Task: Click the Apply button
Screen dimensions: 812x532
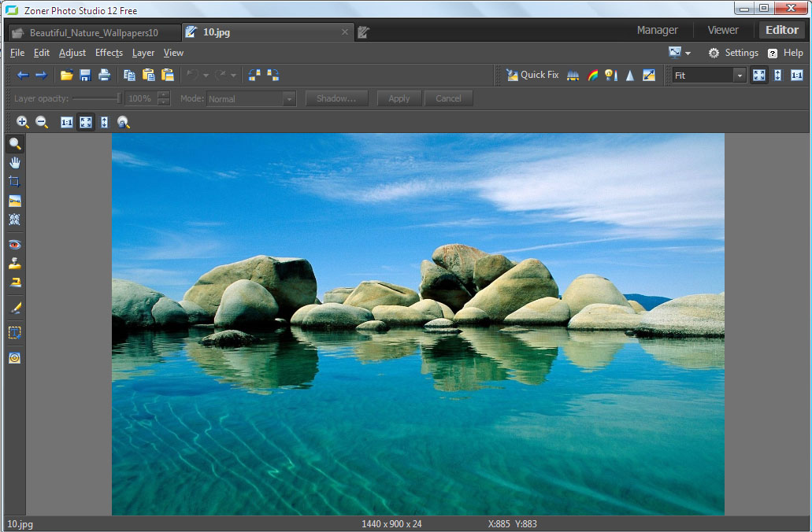Action: coord(399,98)
